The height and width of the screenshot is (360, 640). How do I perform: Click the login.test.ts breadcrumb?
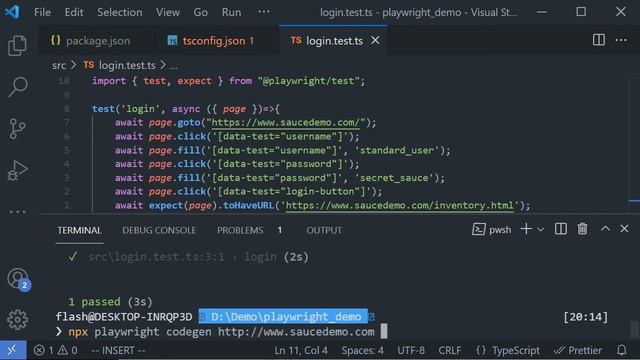(x=120, y=65)
